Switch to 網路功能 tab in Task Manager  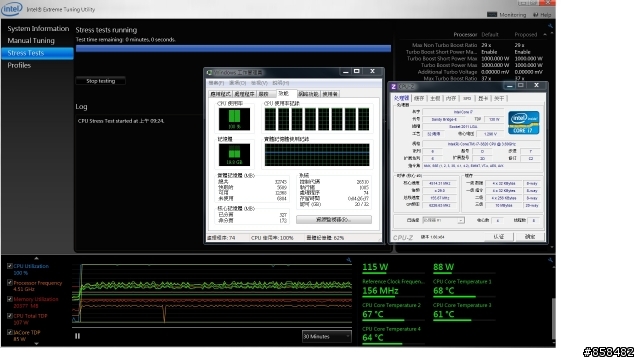tap(308, 94)
